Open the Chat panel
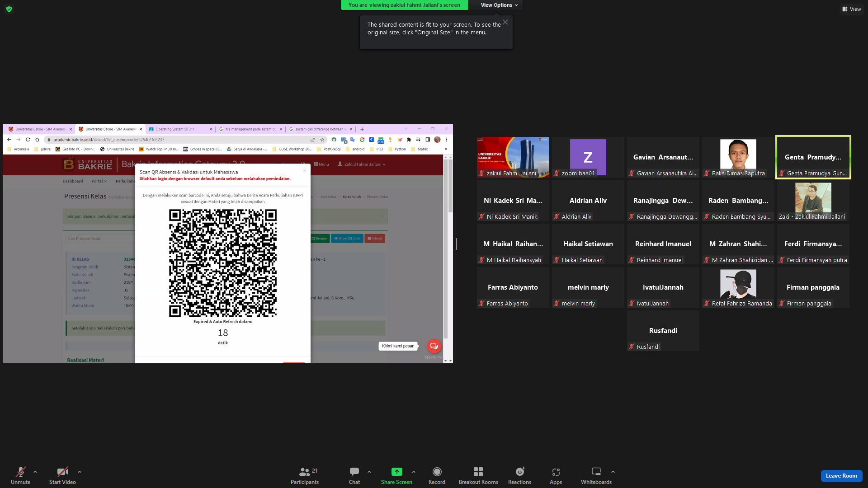The image size is (868, 488). click(x=354, y=475)
